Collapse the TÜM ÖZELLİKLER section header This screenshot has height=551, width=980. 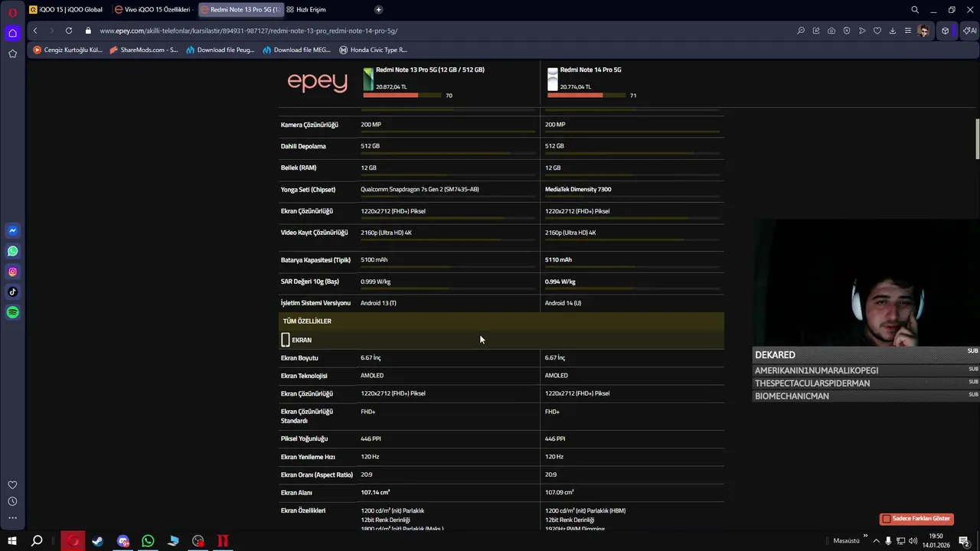point(501,321)
